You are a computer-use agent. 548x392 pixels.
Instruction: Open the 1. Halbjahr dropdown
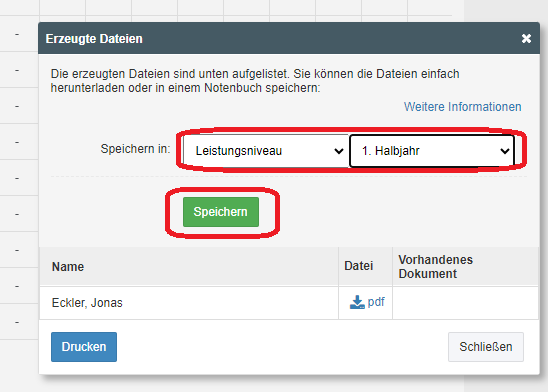(432, 151)
